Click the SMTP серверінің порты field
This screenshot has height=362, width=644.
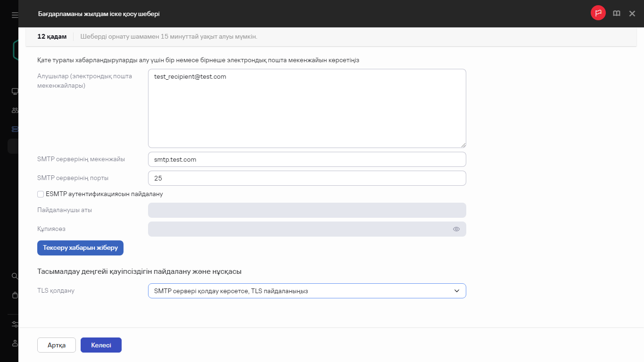306,178
